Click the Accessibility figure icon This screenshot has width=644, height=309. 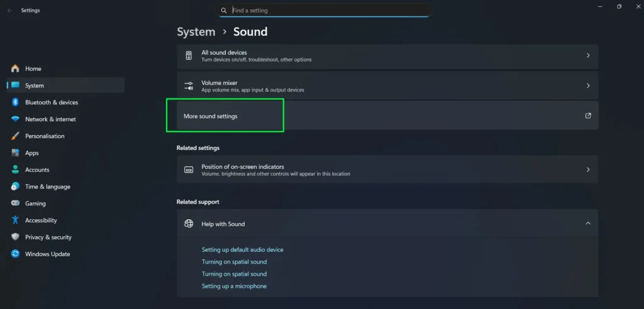[x=15, y=220]
